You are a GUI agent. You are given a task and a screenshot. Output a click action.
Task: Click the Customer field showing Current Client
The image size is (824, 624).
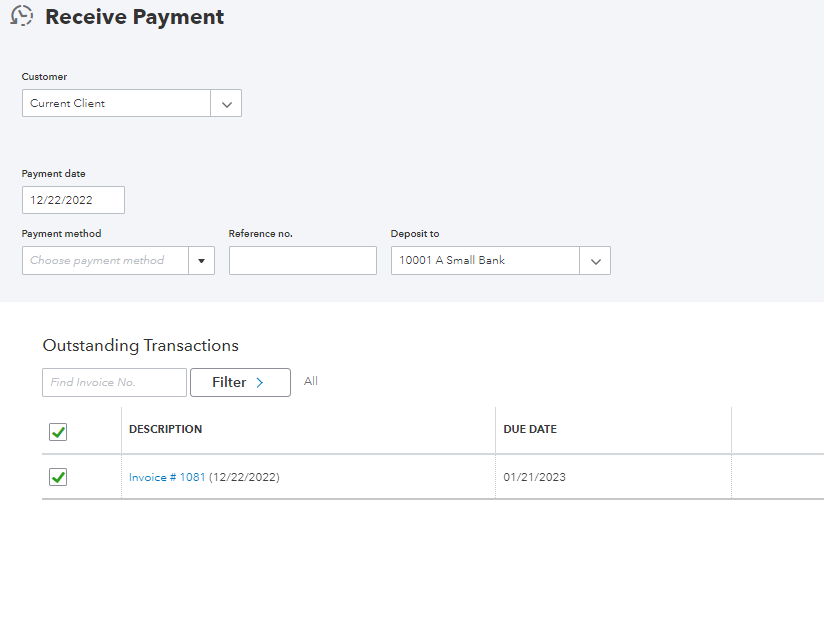tap(116, 103)
